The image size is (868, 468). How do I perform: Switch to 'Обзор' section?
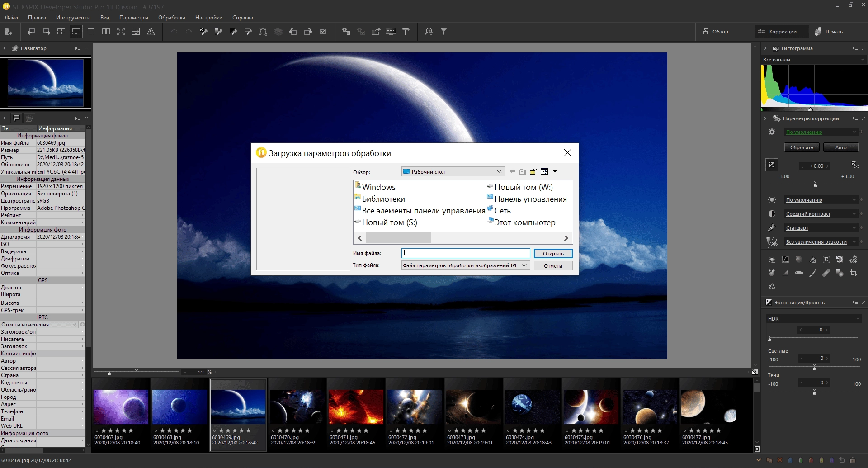pyautogui.click(x=715, y=32)
